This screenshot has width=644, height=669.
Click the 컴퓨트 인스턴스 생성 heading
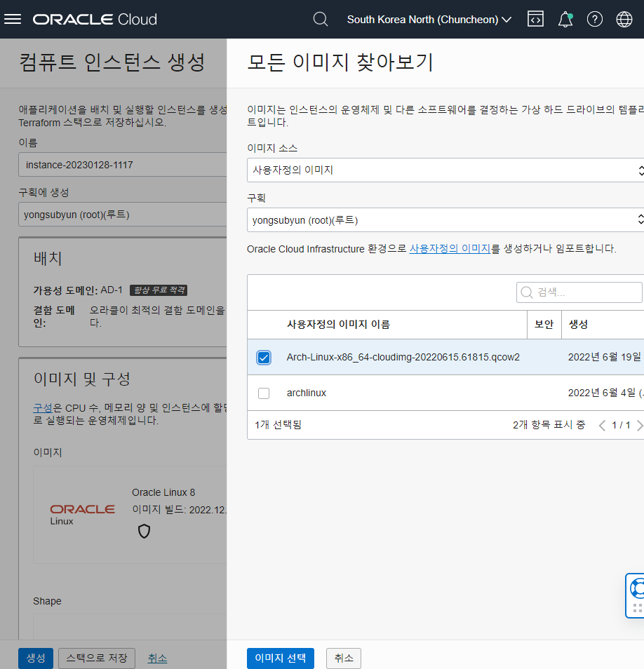112,62
